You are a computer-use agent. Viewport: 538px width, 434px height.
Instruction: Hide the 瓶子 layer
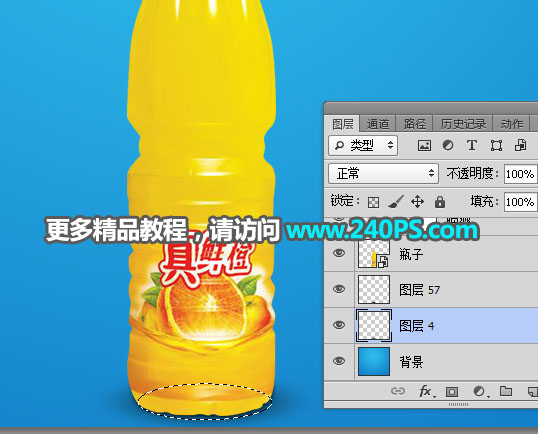coord(339,253)
